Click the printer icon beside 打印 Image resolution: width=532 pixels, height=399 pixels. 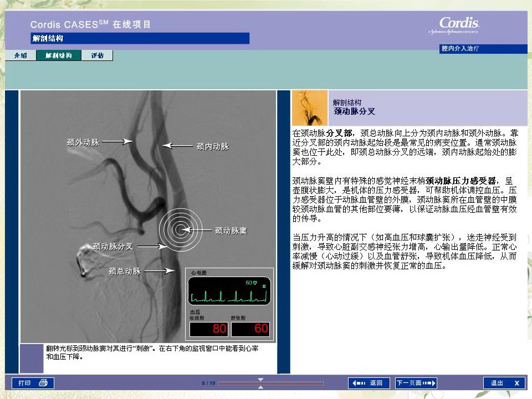pyautogui.click(x=43, y=383)
